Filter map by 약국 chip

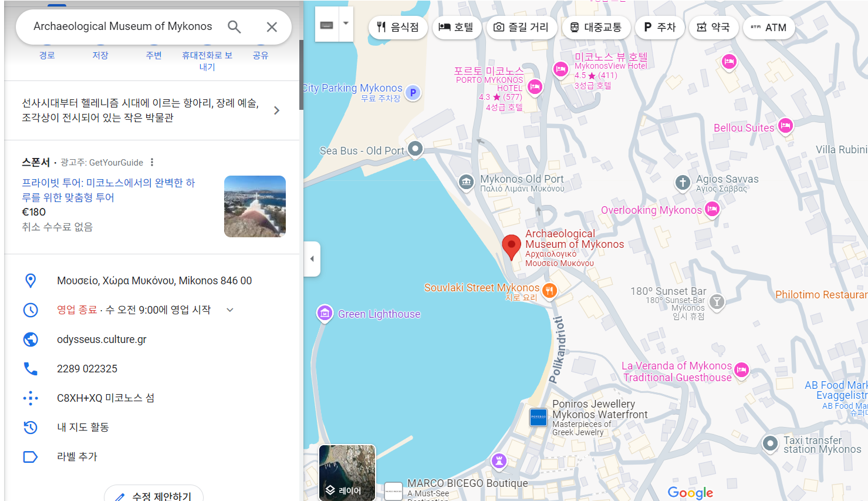pos(713,28)
